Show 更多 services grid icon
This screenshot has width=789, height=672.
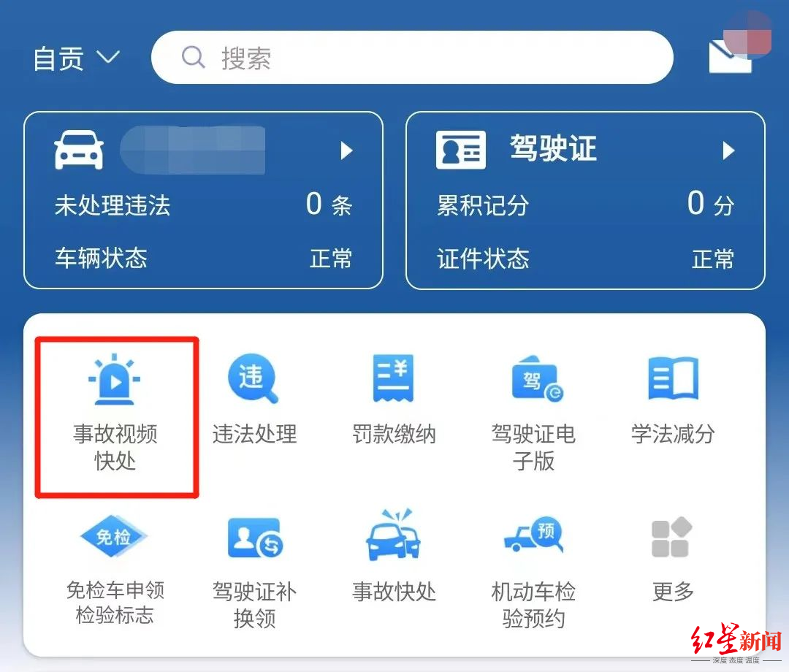[671, 537]
